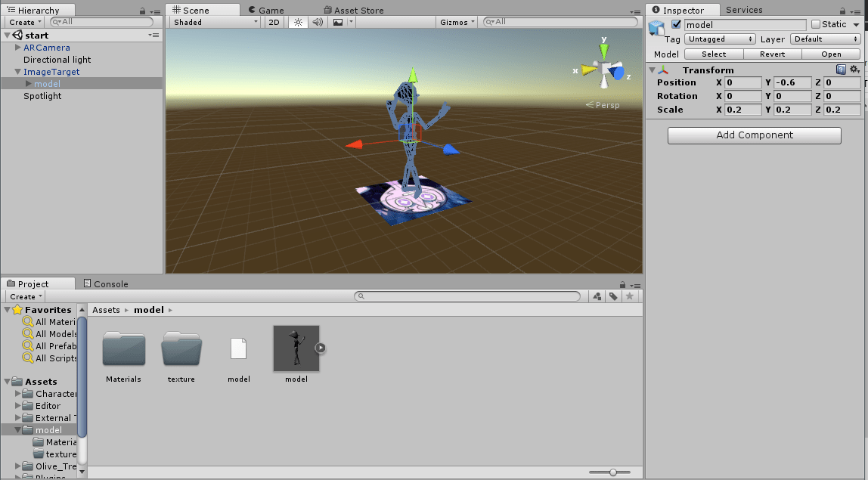Click the model Open button
Viewport: 868px width, 480px height.
(831, 54)
